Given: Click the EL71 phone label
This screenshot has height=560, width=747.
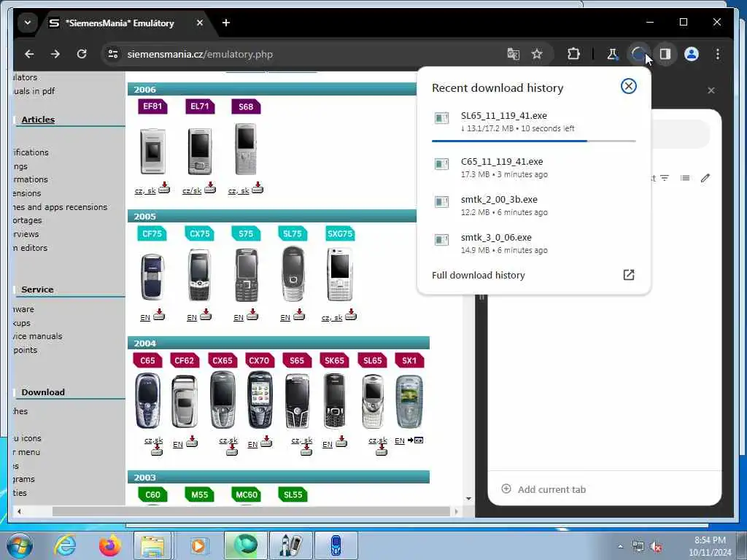Looking at the screenshot, I should coord(200,106).
